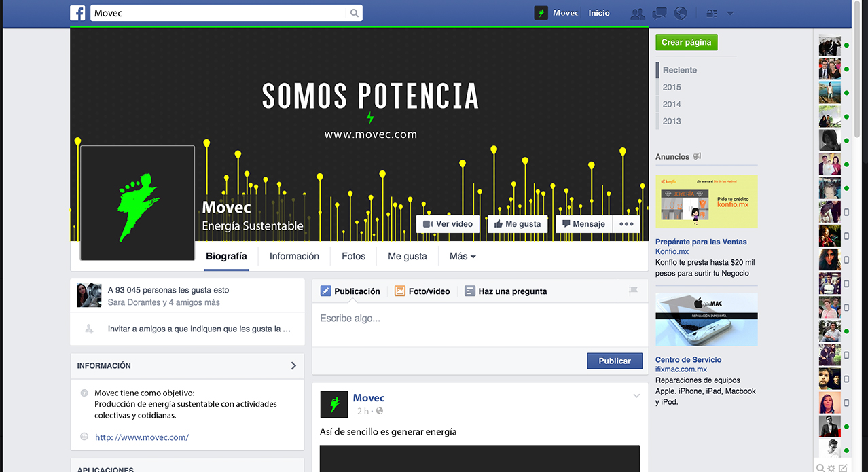Click the new message compose icon in chat
This screenshot has height=472, width=868.
pos(843,468)
